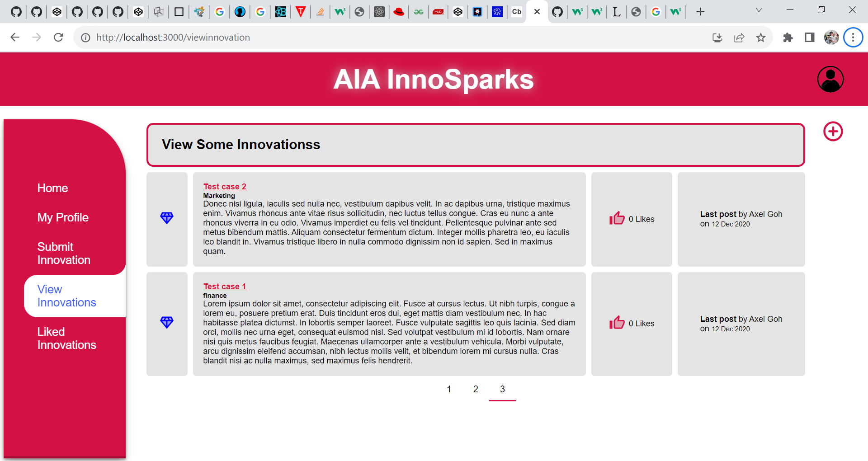Toggle the browser side panel
Screen dimensions: 868x461
click(x=810, y=38)
